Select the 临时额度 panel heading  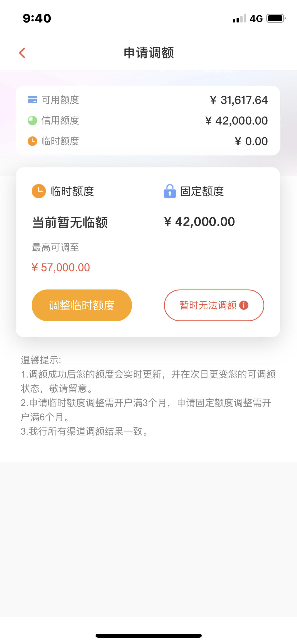point(72,191)
